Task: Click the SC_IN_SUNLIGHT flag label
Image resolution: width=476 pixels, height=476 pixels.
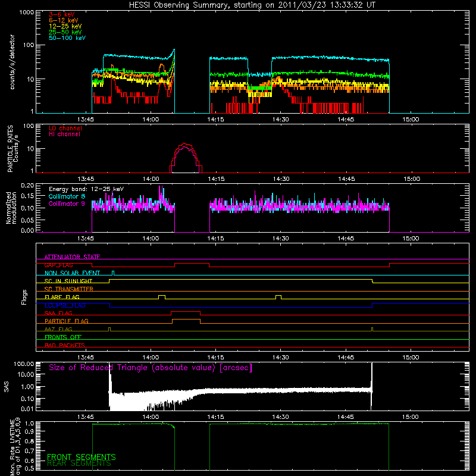Action: [68, 281]
